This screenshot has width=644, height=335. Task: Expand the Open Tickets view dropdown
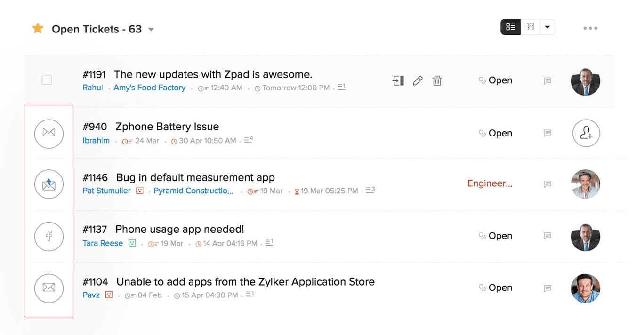pos(151,30)
